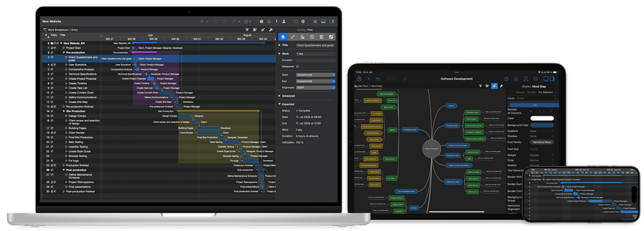
Task: Open the End constraint dropdown
Action: (316, 81)
